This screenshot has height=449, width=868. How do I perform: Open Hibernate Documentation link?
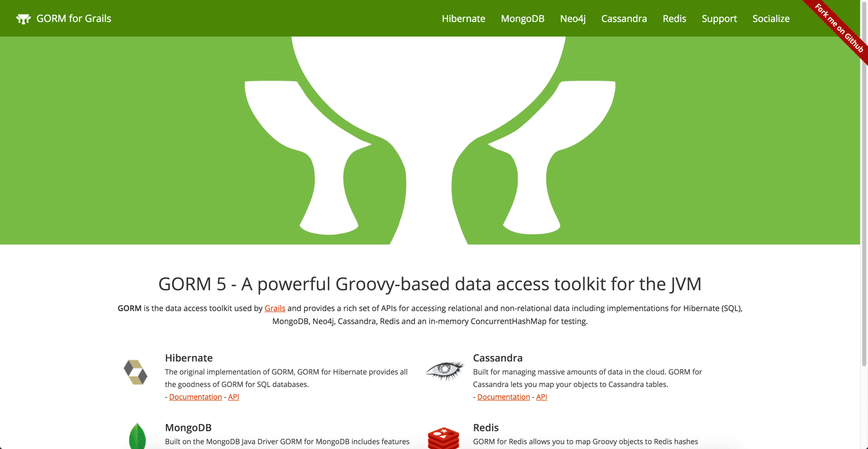(x=195, y=397)
